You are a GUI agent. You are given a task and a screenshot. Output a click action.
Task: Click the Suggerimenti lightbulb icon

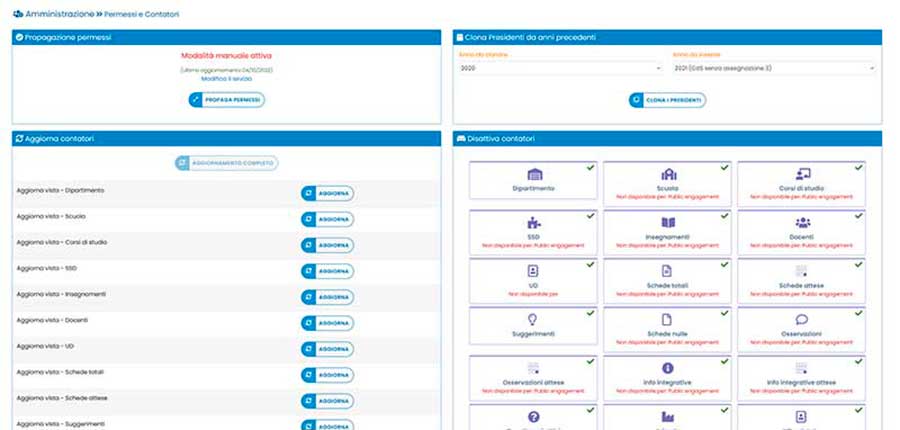533,319
